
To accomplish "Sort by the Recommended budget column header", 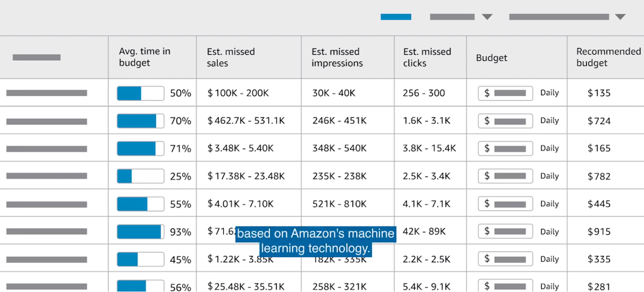I will (607, 57).
